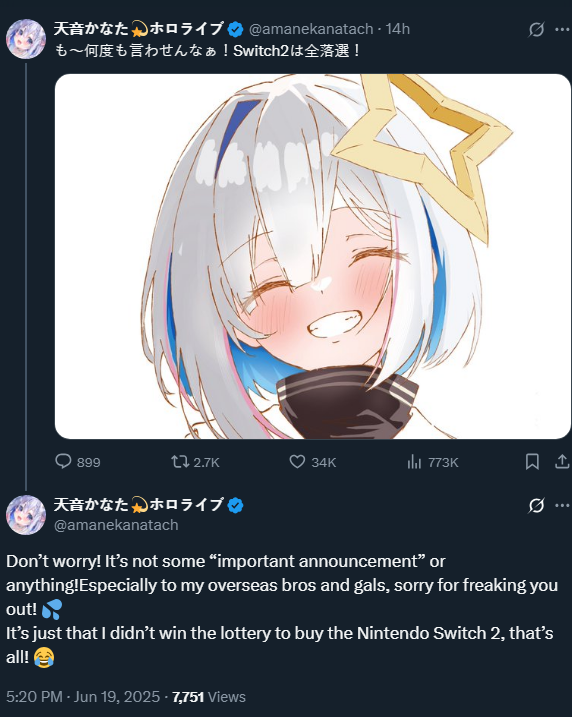
Task: Like the tweet with 34K hearts
Action: pyautogui.click(x=297, y=461)
